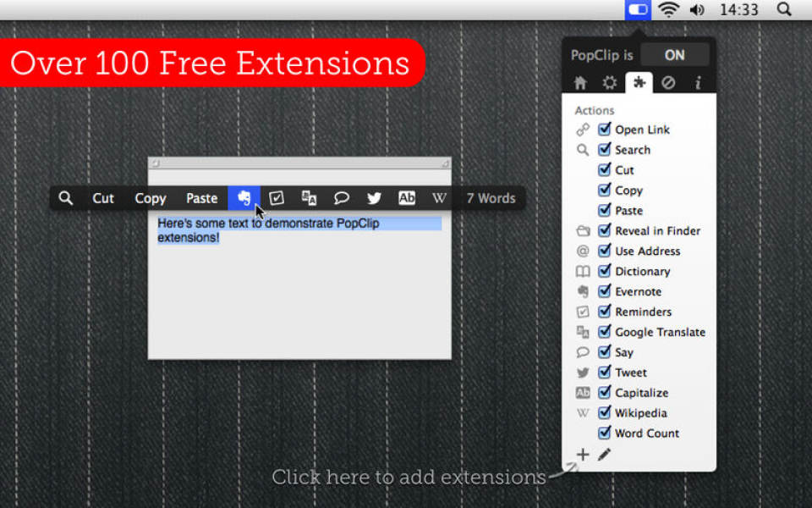Viewport: 812px width, 508px height.
Task: Click Paste in the PopClip popup bar
Action: coord(201,198)
